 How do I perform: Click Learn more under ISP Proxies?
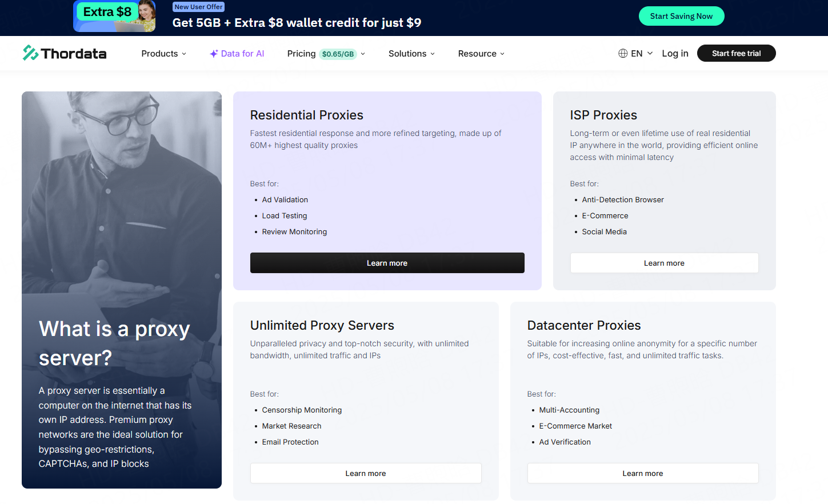tap(664, 263)
